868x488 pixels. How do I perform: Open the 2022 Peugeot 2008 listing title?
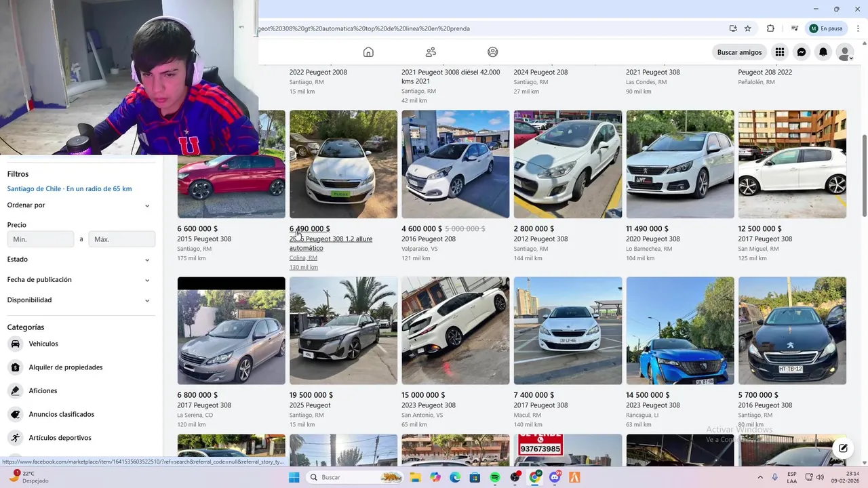pyautogui.click(x=318, y=72)
